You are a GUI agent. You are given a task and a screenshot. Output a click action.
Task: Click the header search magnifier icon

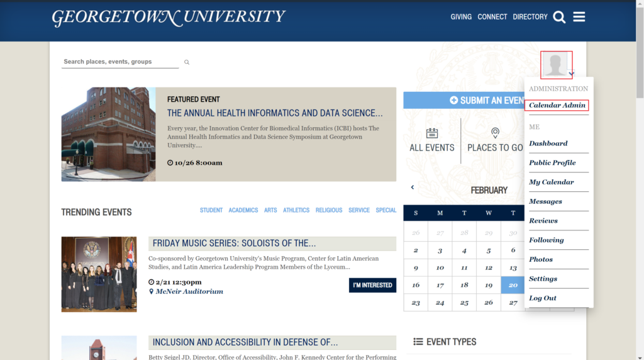[559, 17]
